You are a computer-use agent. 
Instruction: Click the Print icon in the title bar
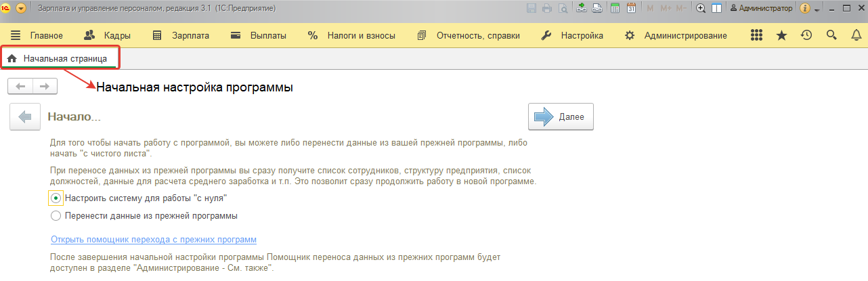click(x=546, y=8)
